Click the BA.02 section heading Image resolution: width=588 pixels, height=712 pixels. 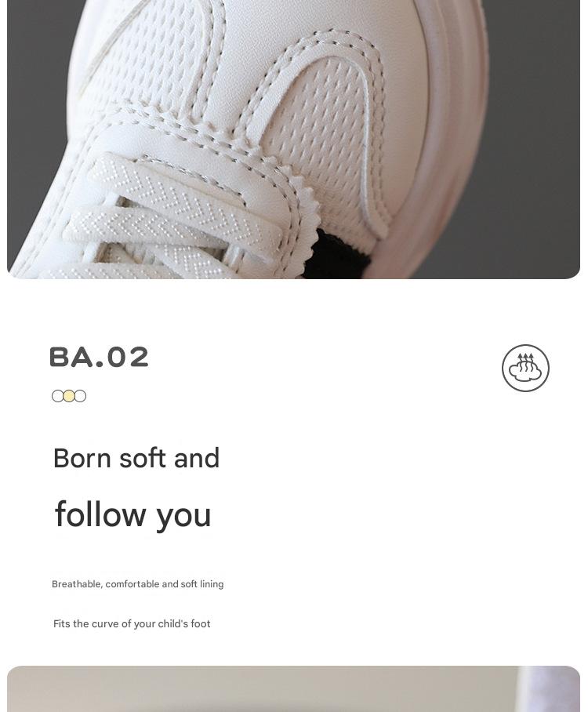[x=99, y=357]
